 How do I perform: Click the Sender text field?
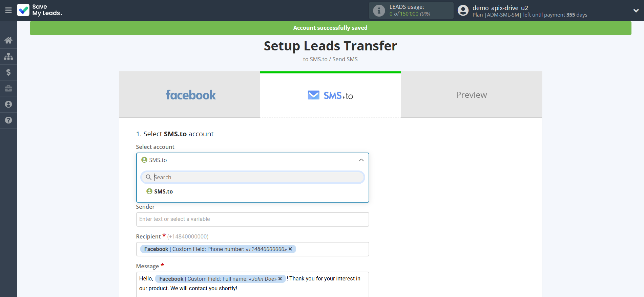pyautogui.click(x=252, y=219)
